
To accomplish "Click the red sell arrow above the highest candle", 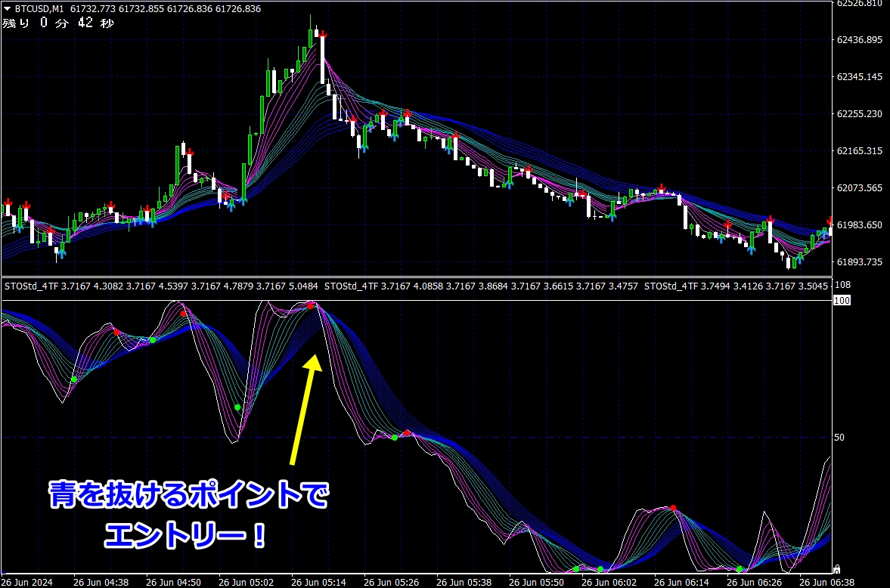I will (x=323, y=34).
